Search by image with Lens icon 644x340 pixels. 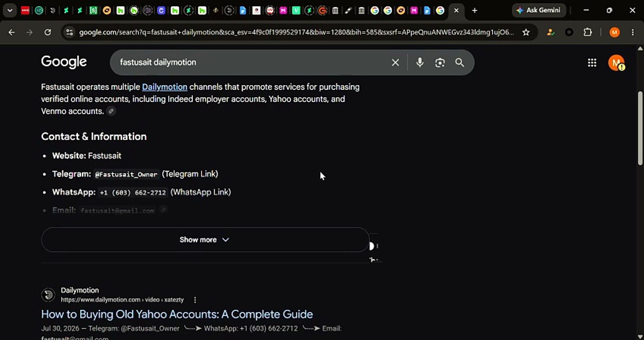[440, 62]
